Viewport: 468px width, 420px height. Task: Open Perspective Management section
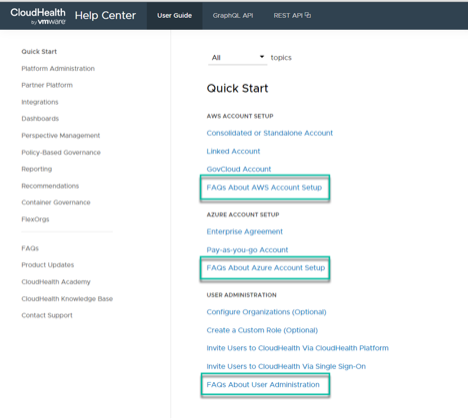61,135
